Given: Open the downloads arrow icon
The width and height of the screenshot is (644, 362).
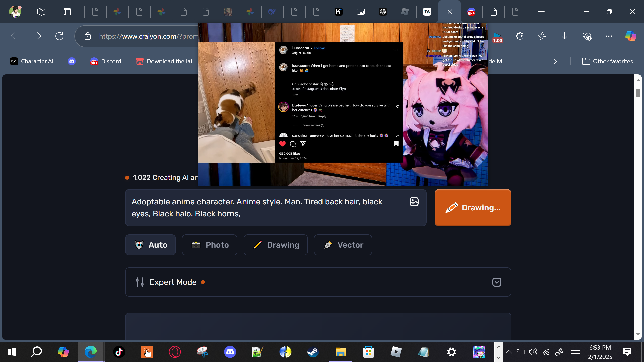Looking at the screenshot, I should pos(565,36).
